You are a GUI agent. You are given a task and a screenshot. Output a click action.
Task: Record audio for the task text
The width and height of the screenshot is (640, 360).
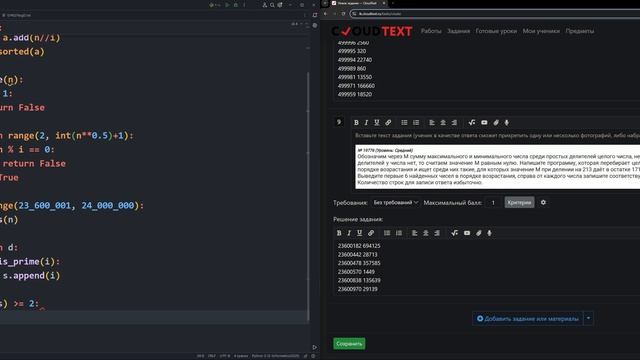[507, 122]
